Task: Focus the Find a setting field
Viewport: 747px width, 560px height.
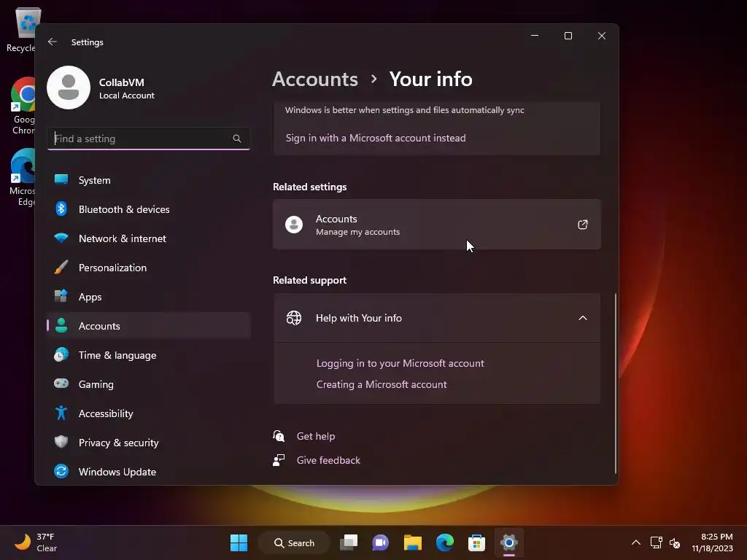Action: click(149, 139)
